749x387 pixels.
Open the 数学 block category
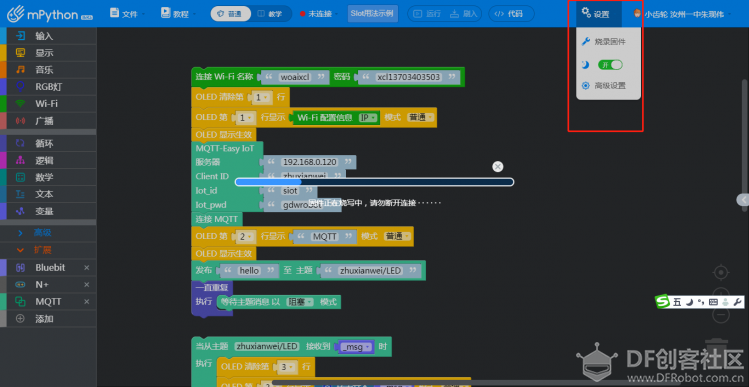(48, 177)
